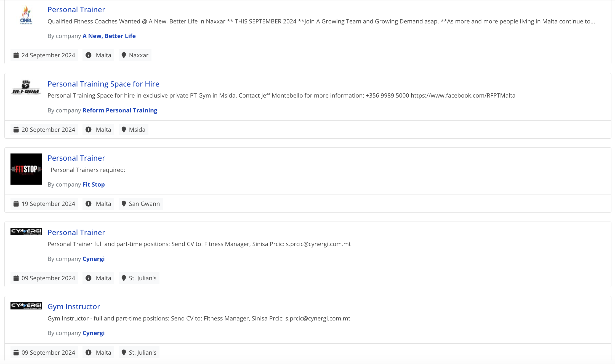Click info icon beside Malta in San Gwann listing

(89, 204)
